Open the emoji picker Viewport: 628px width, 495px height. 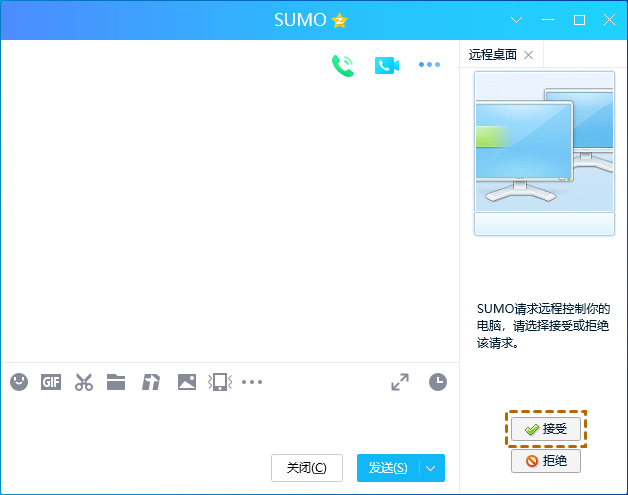point(19,382)
